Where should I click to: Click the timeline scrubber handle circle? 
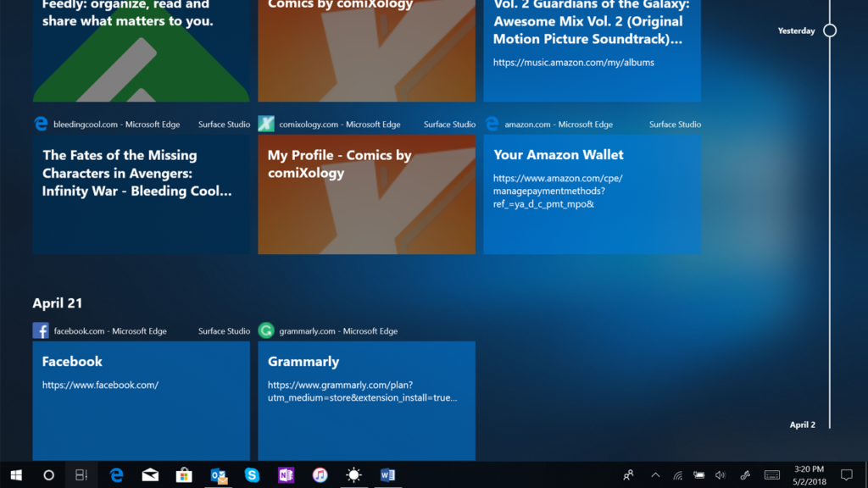point(830,30)
